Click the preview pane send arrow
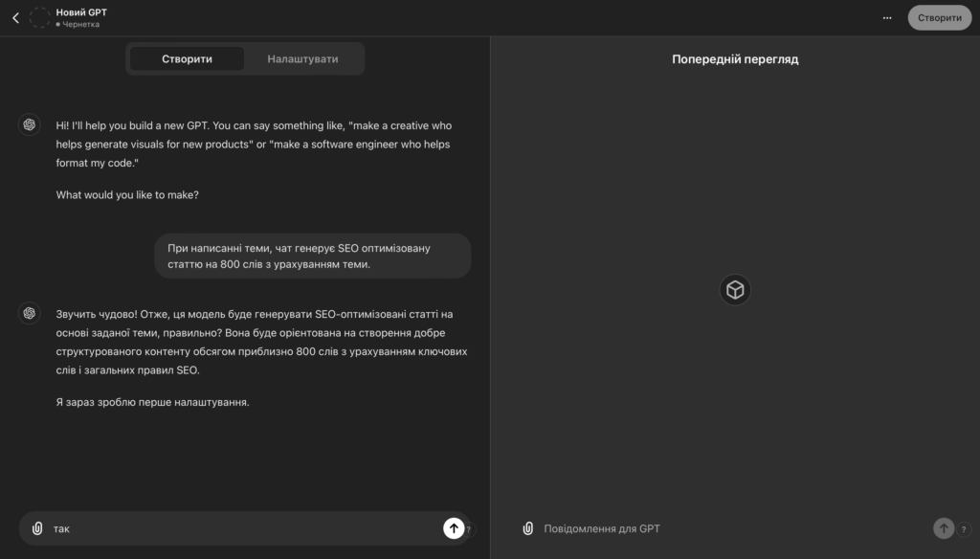This screenshot has width=980, height=559. pyautogui.click(x=943, y=528)
